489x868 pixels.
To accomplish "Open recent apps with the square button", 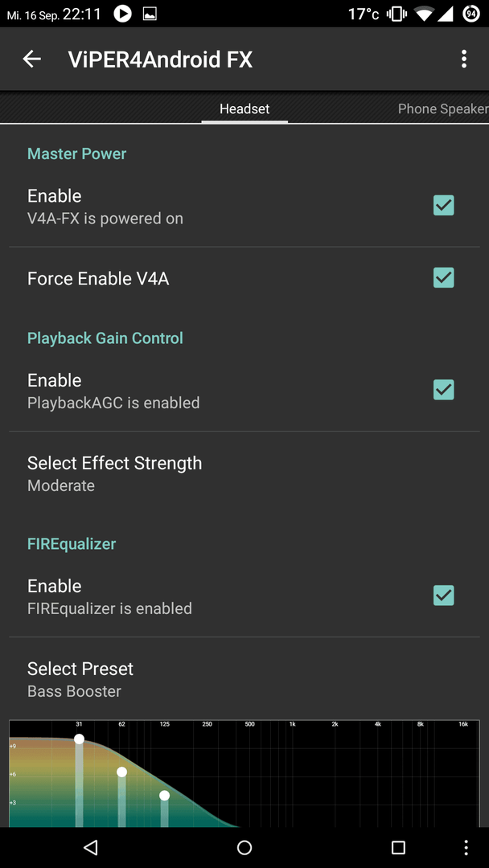I will click(398, 847).
